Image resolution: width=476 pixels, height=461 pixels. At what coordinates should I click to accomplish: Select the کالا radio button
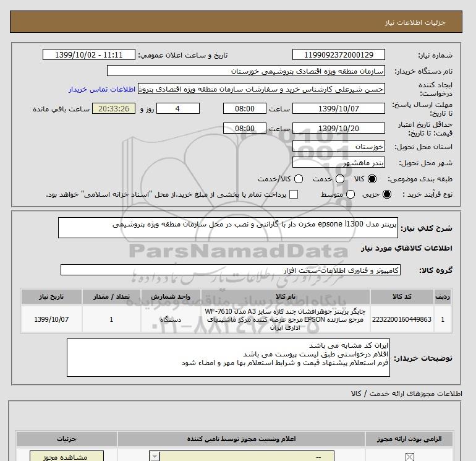pyautogui.click(x=372, y=179)
